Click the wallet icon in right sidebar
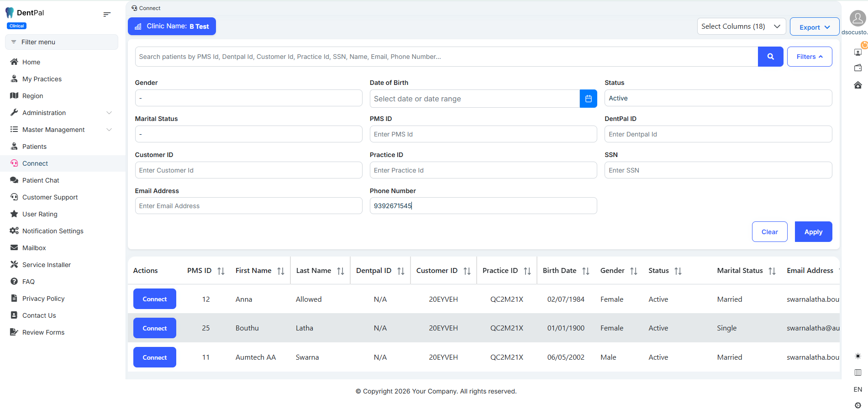The width and height of the screenshot is (868, 409). click(857, 68)
